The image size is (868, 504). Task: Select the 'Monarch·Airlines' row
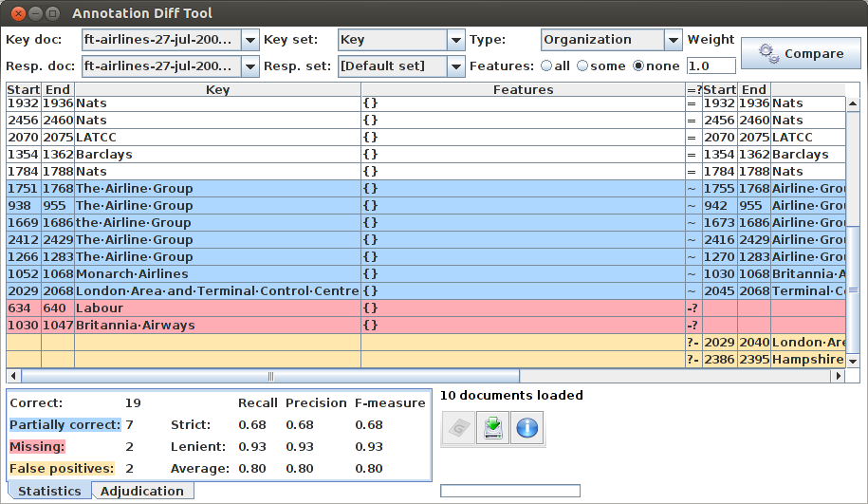tap(426, 274)
